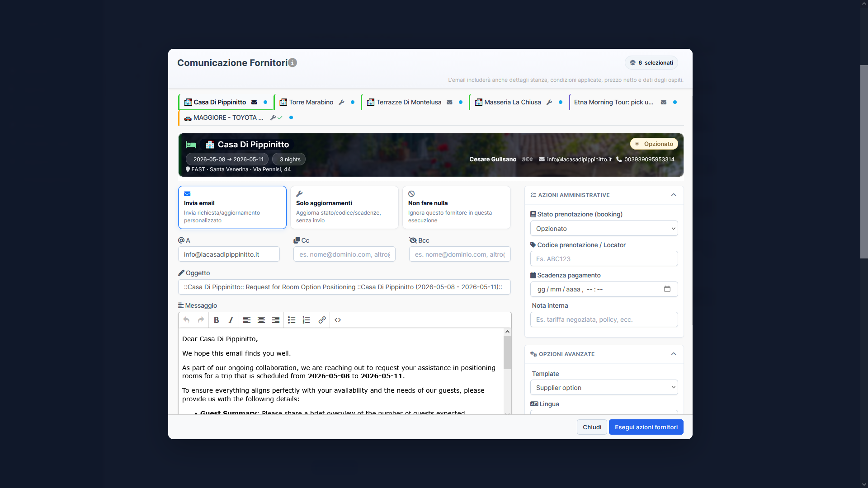Viewport: 868px width, 488px height.
Task: Close the dialog with the Chiudi button
Action: pos(592,427)
